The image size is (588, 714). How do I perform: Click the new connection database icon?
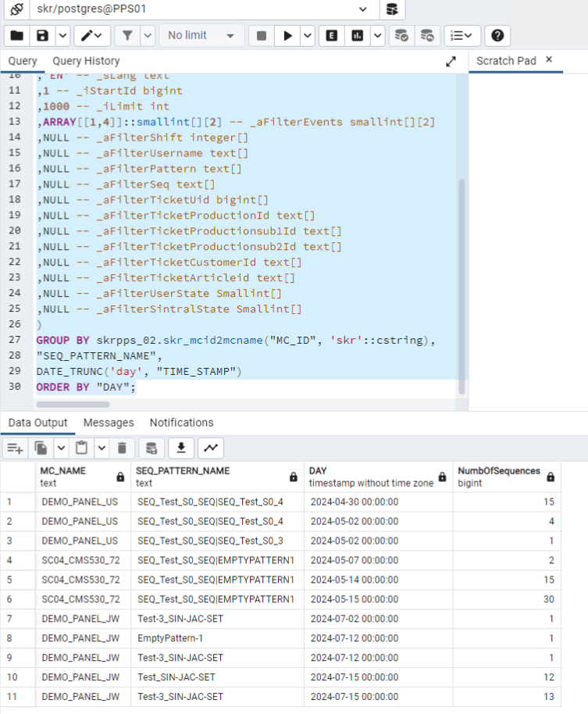392,9
